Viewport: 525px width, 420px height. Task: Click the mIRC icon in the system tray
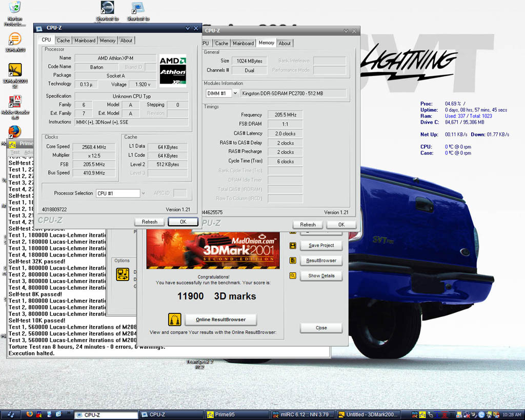(414, 415)
